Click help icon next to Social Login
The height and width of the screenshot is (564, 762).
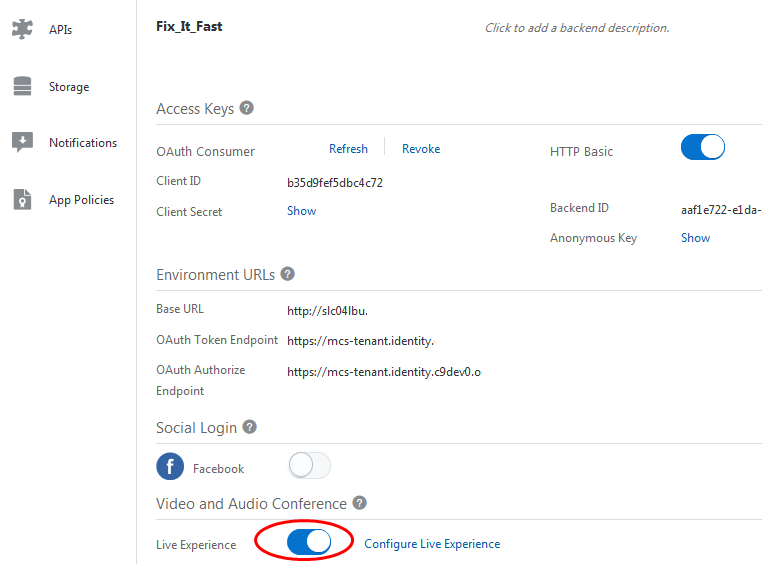tap(250, 427)
